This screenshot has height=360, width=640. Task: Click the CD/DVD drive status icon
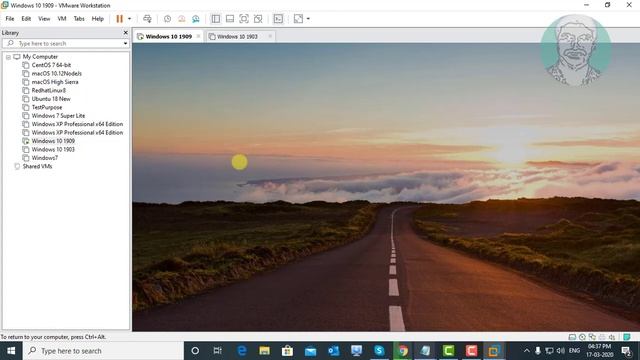pyautogui.click(x=582, y=337)
